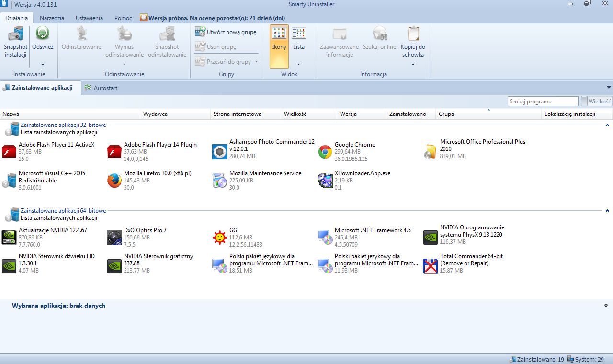Select Microsoft Visual C++ 2005 Redistributable icon
This screenshot has width=613, height=364.
pos(9,181)
